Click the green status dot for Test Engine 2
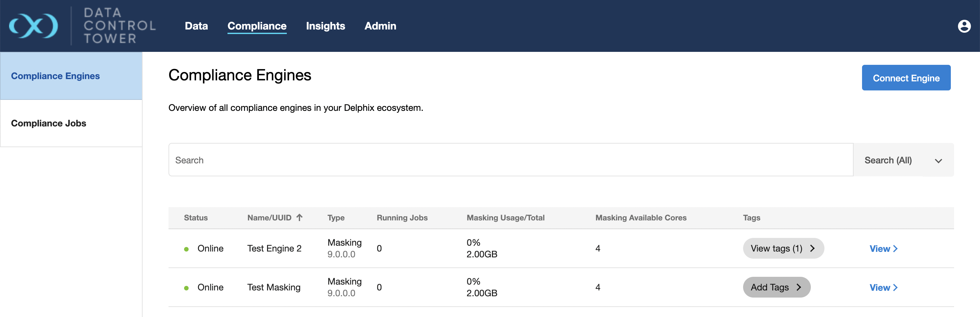The height and width of the screenshot is (317, 980). pos(186,249)
